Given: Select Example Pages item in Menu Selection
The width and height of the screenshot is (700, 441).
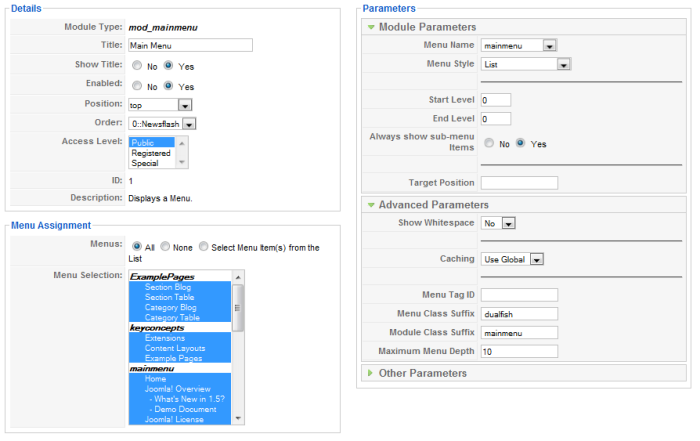Looking at the screenshot, I should point(180,358).
